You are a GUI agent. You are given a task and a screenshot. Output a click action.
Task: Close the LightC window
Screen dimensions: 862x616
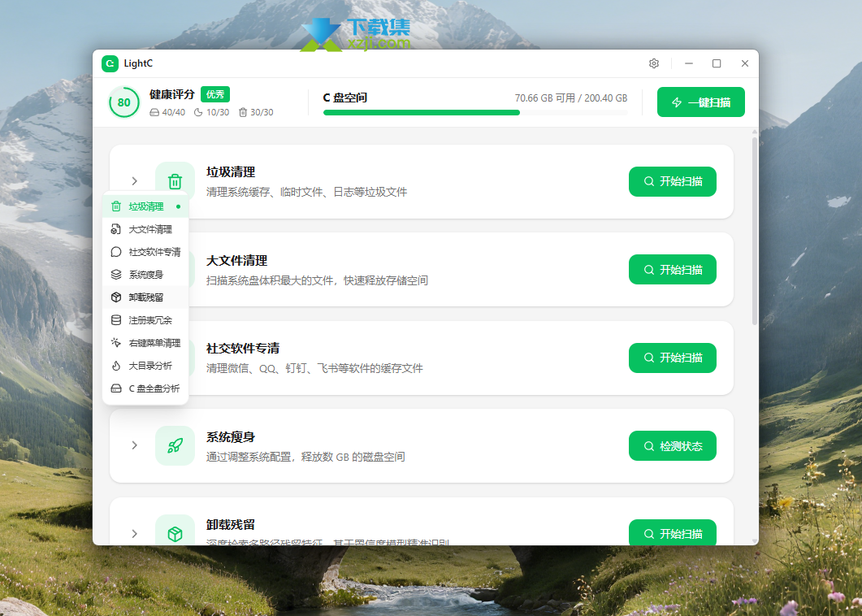[745, 63]
